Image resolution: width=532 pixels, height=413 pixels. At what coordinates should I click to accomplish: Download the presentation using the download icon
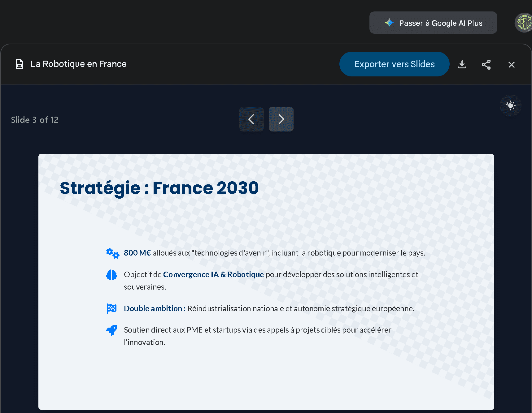coord(462,64)
